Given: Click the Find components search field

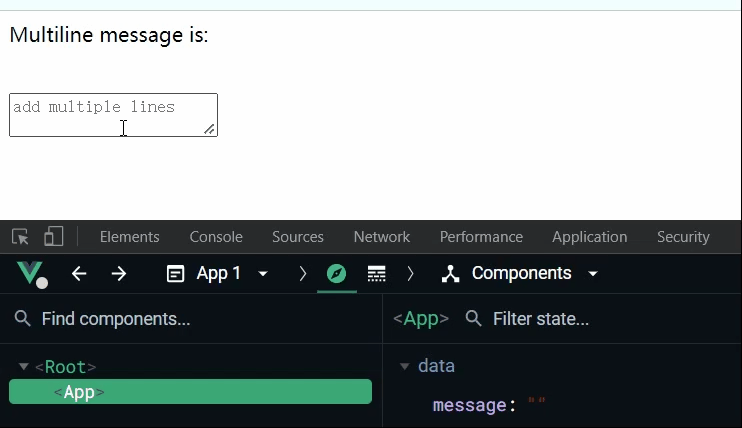Looking at the screenshot, I should coord(190,319).
